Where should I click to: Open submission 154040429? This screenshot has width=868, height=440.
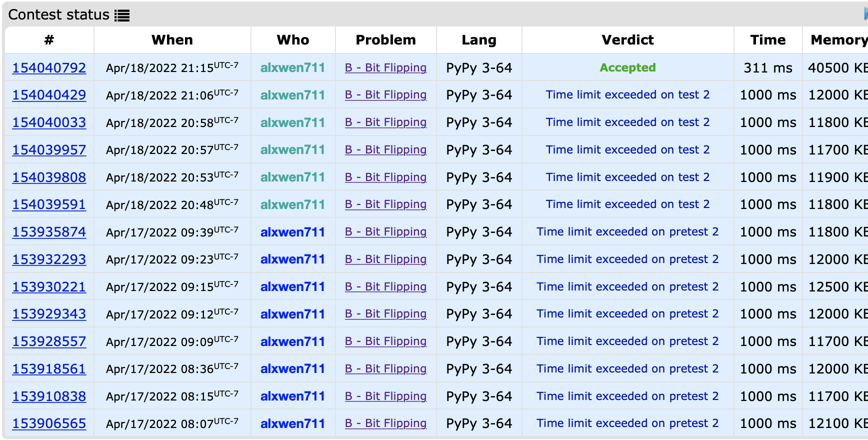coord(49,95)
